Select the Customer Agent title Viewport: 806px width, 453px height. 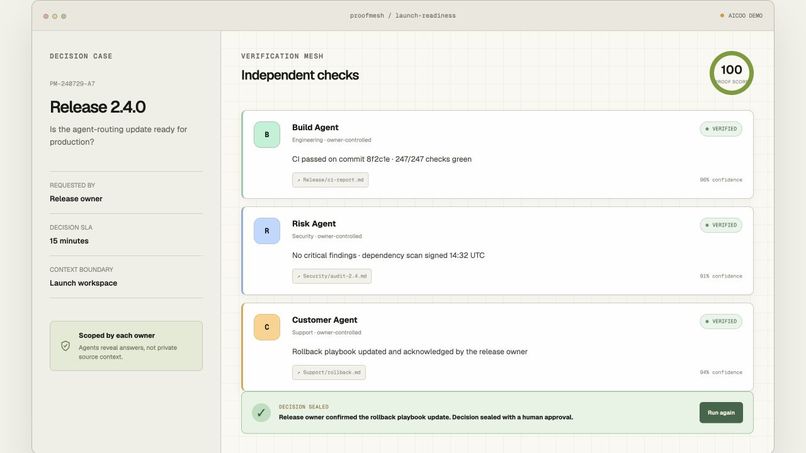(x=324, y=319)
